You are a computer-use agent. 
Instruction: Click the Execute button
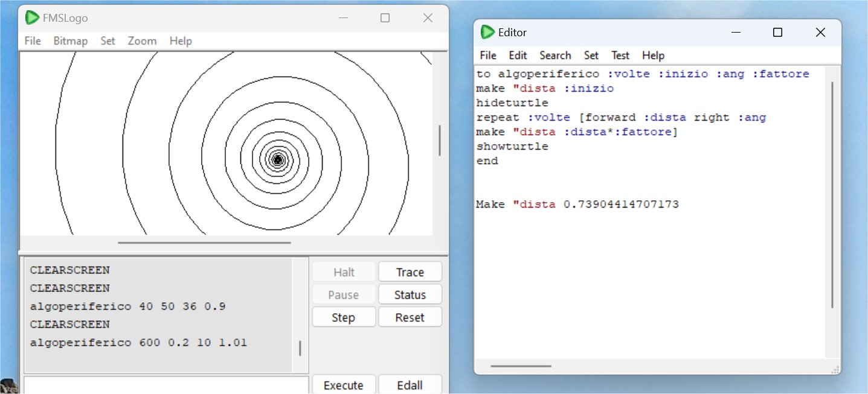(344, 385)
